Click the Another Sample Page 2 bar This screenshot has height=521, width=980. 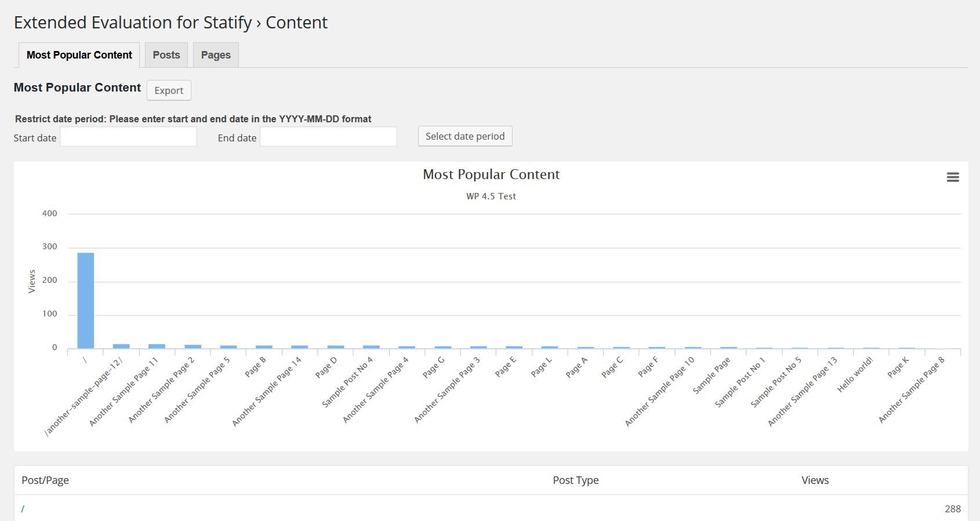[x=193, y=347]
